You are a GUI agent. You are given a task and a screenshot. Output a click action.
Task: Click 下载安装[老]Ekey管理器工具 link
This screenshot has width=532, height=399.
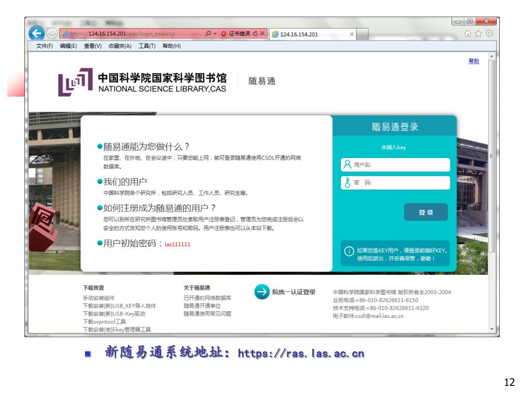pyautogui.click(x=117, y=329)
